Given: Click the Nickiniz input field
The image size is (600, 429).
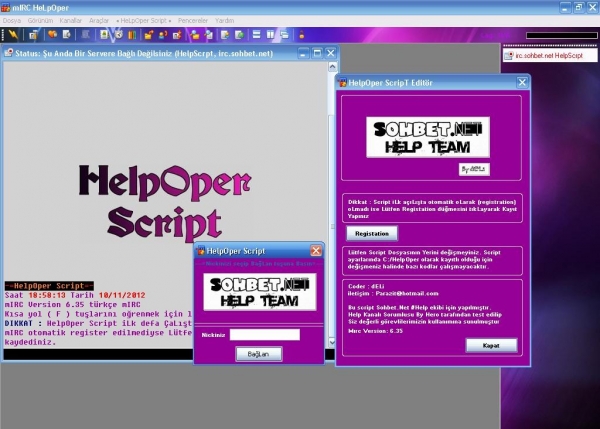Looking at the screenshot, I should [x=265, y=335].
